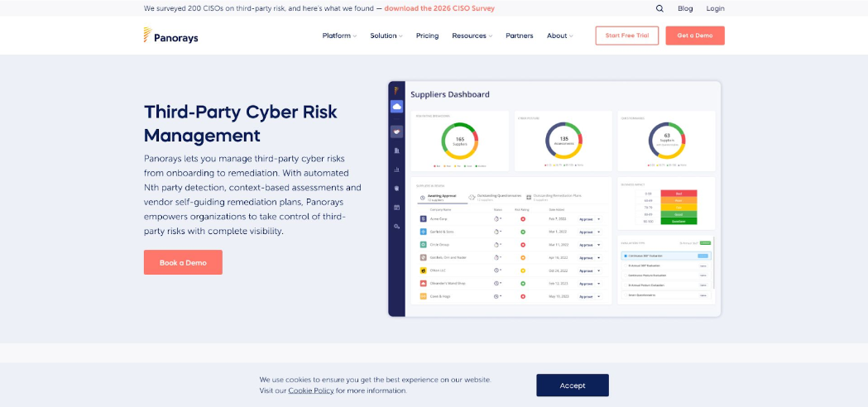The height and width of the screenshot is (407, 868).
Task: Click Book a Demo button
Action: pos(183,262)
